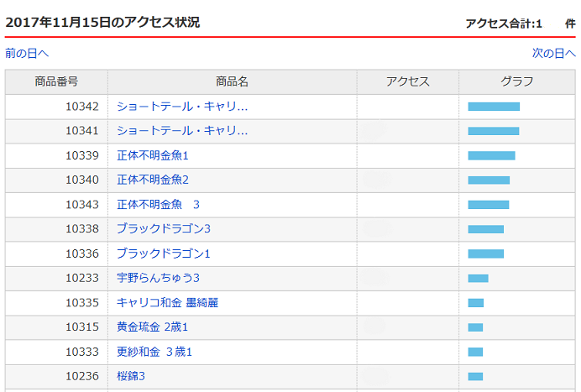Select product number 10333 cell
This screenshot has height=392, width=581.
tap(56, 352)
